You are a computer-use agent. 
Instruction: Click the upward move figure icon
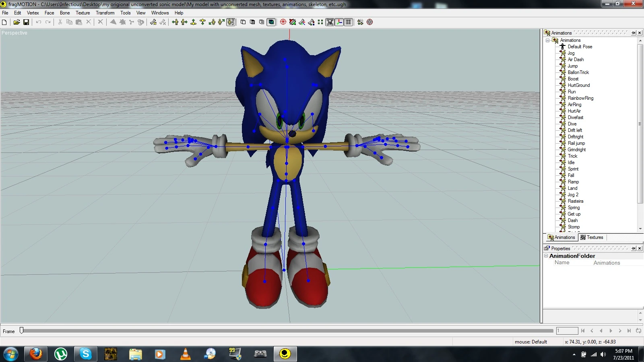pos(194,22)
